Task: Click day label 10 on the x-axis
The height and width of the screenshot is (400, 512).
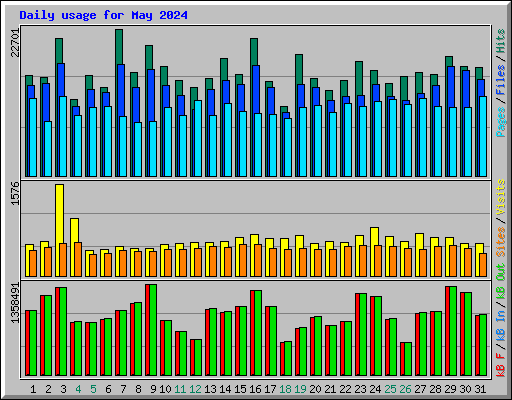Action: pyautogui.click(x=165, y=389)
